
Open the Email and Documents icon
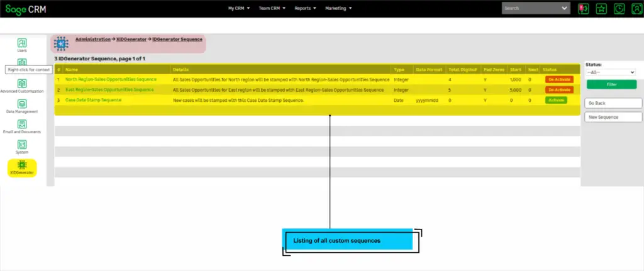click(x=22, y=124)
